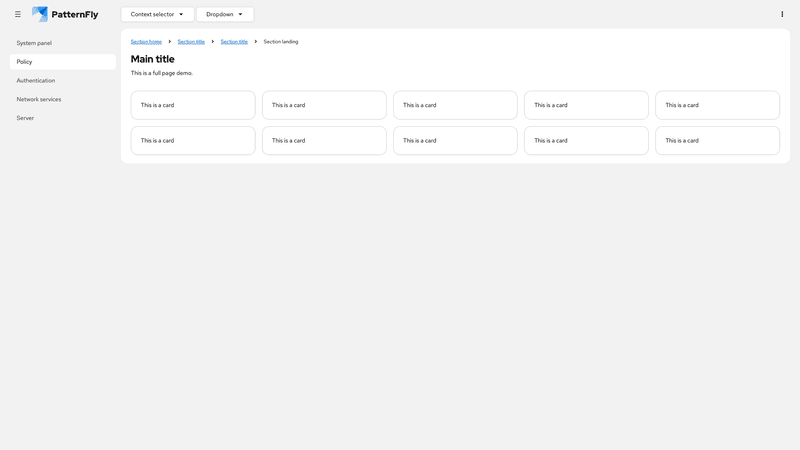Click the second Section title breadcrumb link
The image size is (800, 450).
(x=234, y=42)
